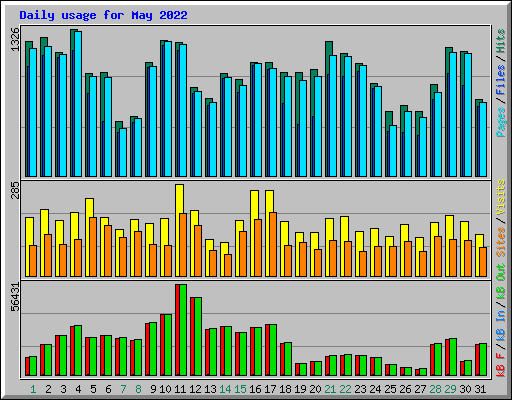The height and width of the screenshot is (400, 512).
Task: Select green day label 8
Action: [138, 389]
